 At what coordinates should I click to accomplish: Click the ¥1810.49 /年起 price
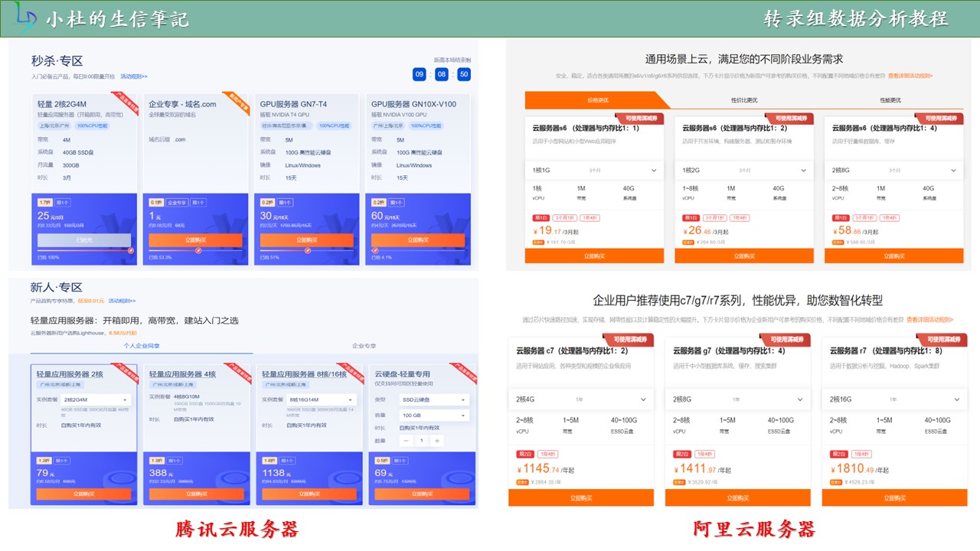(x=860, y=469)
